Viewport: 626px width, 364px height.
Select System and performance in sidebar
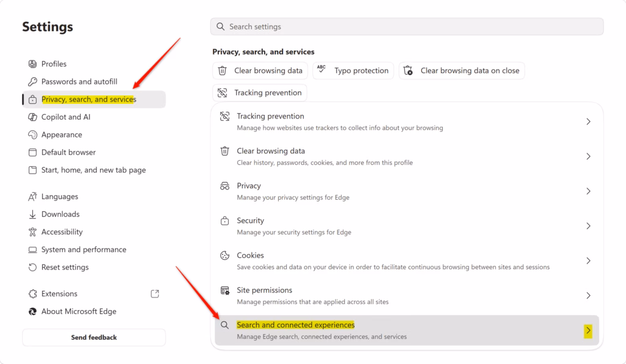click(x=94, y=250)
